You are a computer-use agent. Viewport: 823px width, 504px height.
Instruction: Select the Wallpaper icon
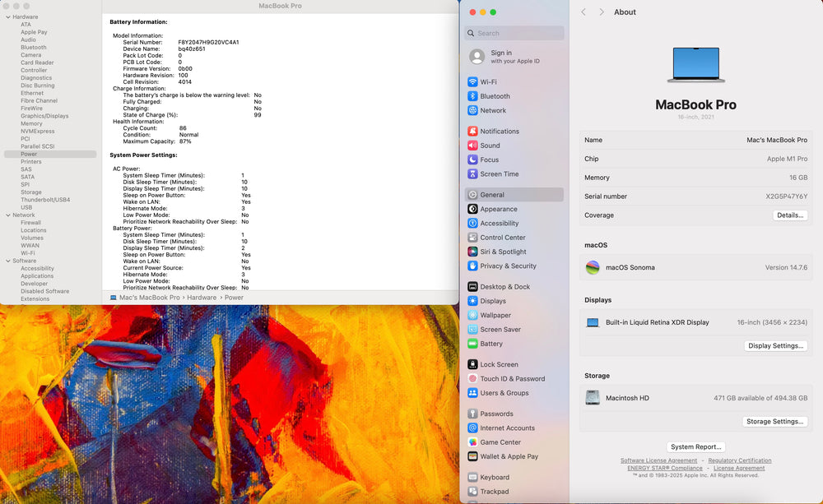pyautogui.click(x=472, y=315)
